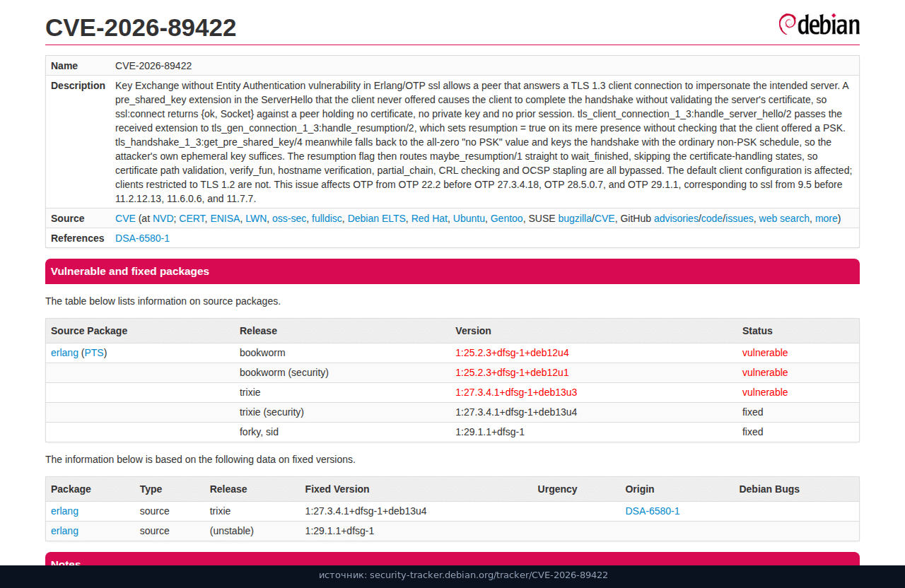Open the PTS link next to erlang

[94, 353]
